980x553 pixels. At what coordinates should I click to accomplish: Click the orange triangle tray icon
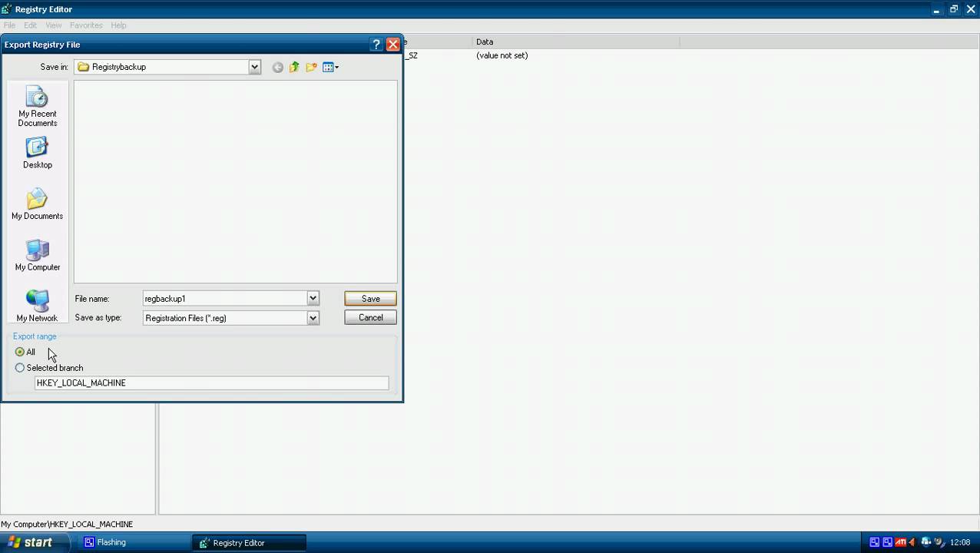[912, 542]
